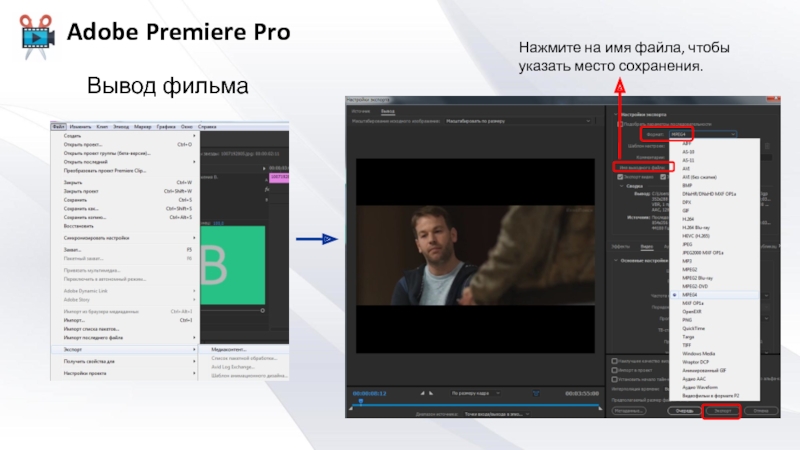Click the set Out point marker icon

click(x=431, y=393)
